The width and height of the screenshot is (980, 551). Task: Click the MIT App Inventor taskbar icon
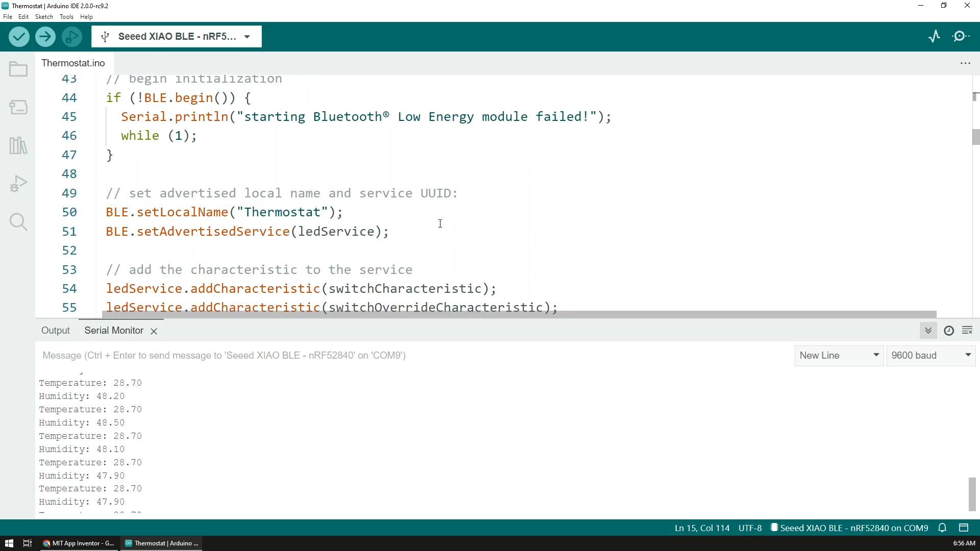(x=81, y=543)
